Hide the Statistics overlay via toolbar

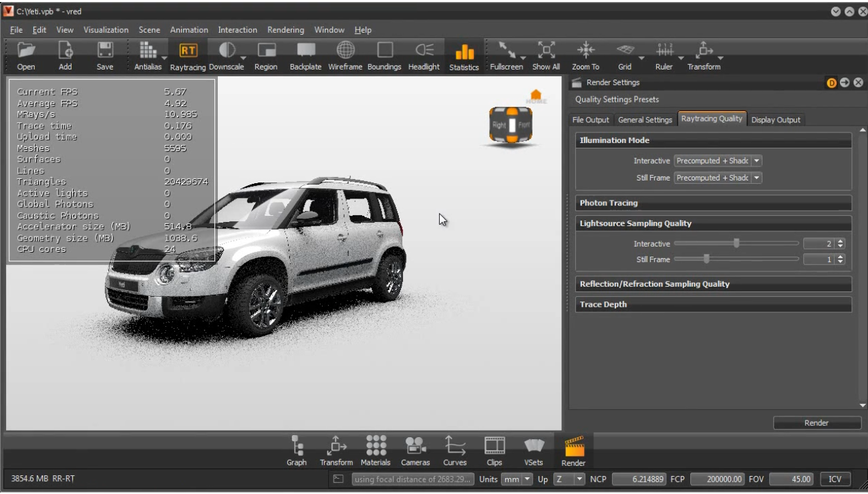[464, 56]
